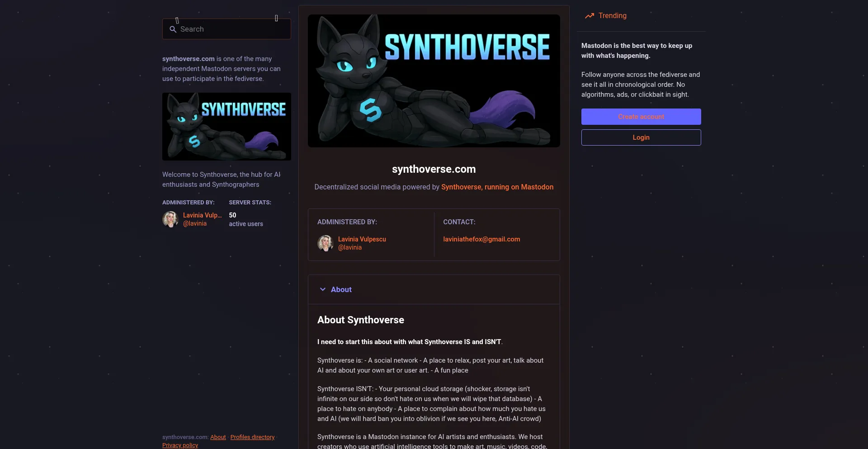Click the truncated Lavinia Vulp... sidebar name
Image resolution: width=868 pixels, height=449 pixels.
click(202, 215)
